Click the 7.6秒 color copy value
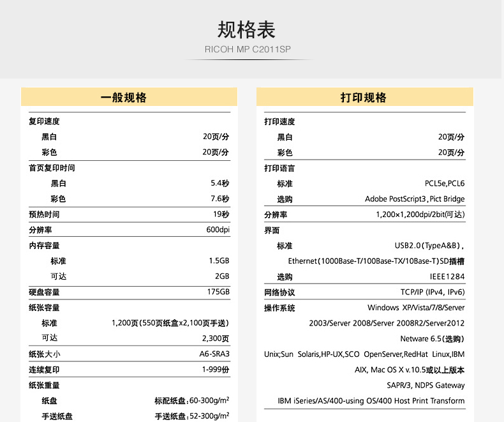The height and width of the screenshot is (422, 504). [x=220, y=199]
